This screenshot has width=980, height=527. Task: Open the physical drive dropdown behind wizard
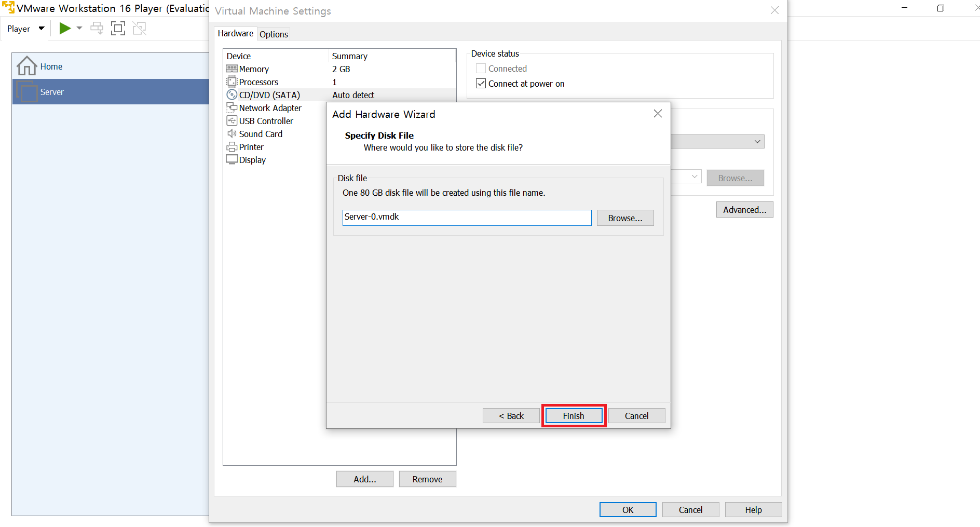(757, 142)
